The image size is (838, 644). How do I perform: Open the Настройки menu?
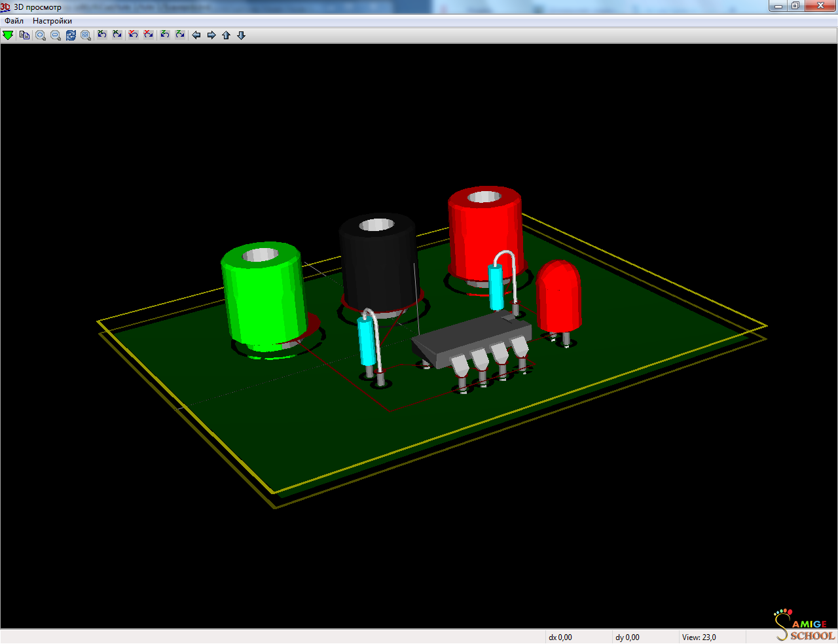click(52, 21)
